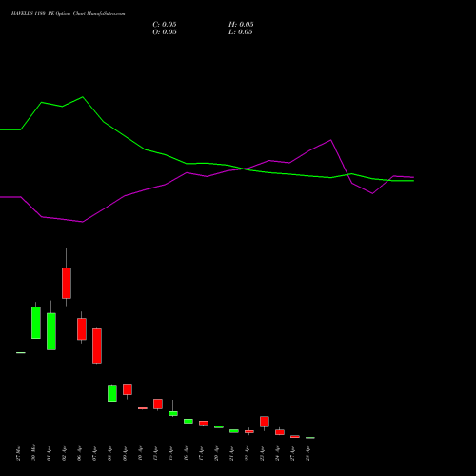Image resolution: width=476 pixels, height=476 pixels.
Task: Click the 08 Apr date label
Action: (x=110, y=453)
